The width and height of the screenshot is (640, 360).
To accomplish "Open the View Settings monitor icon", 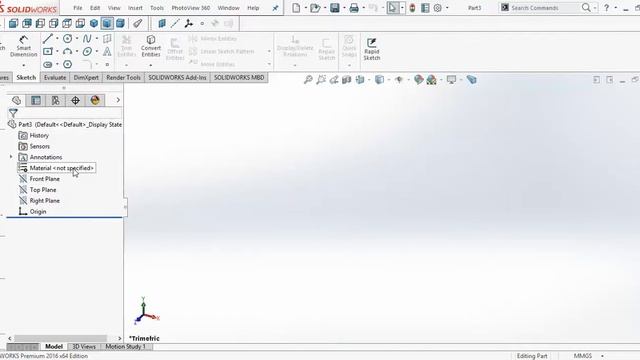I will pos(451,80).
